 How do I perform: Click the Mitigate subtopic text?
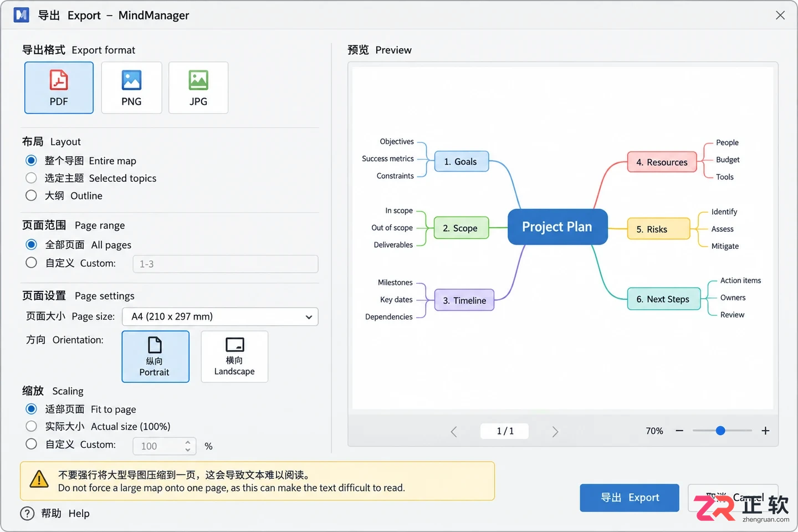[x=725, y=246]
